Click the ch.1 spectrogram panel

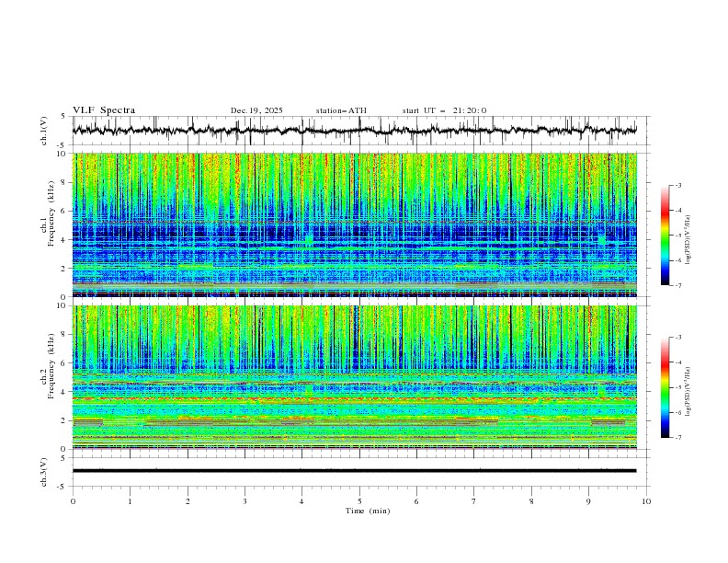(354, 224)
